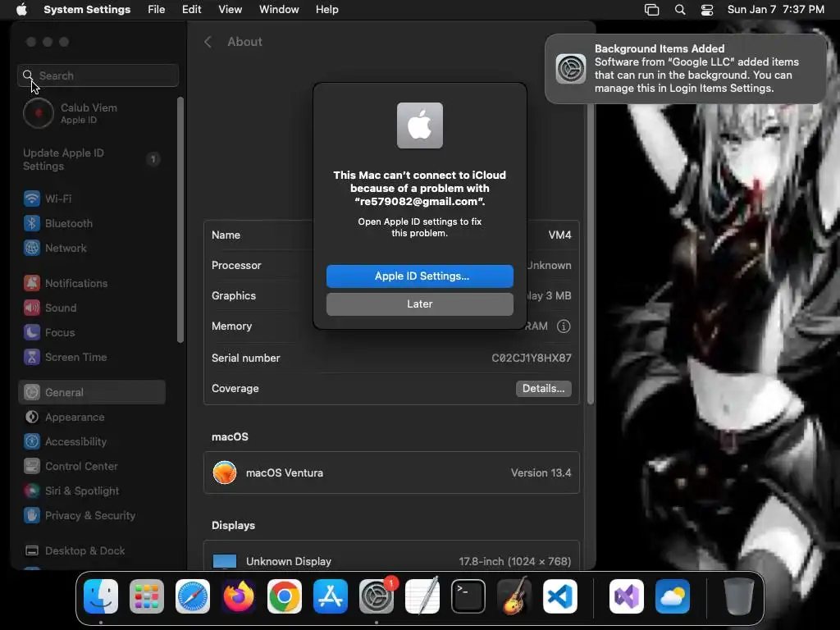Click the Version 13.4 text

click(x=541, y=473)
